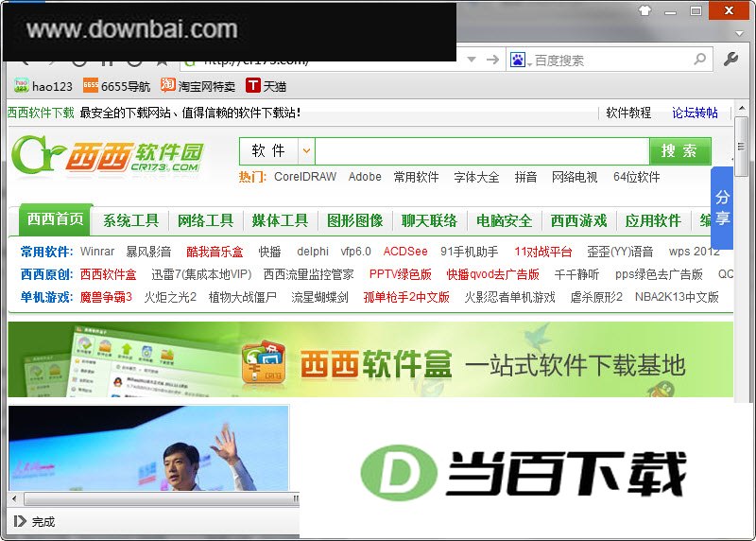Open the 天猫 bookmark
756x541 pixels.
coord(266,86)
